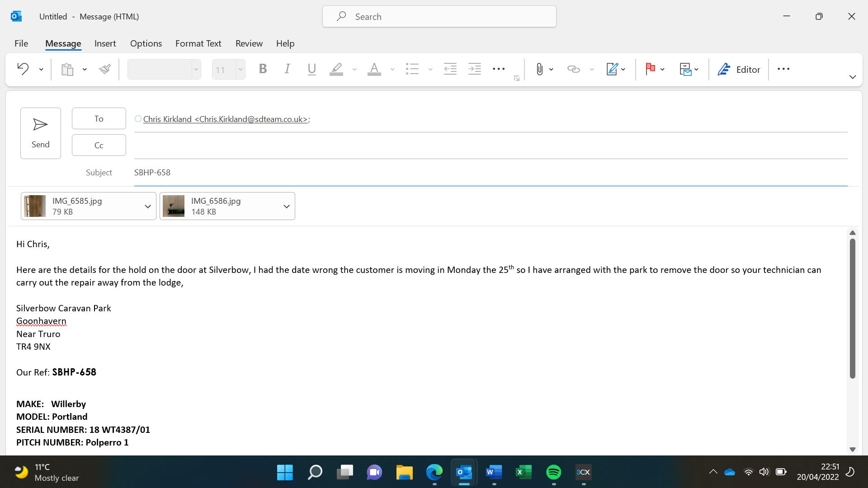Switch to the Format Text tab
This screenshot has width=868, height=488.
(x=198, y=43)
